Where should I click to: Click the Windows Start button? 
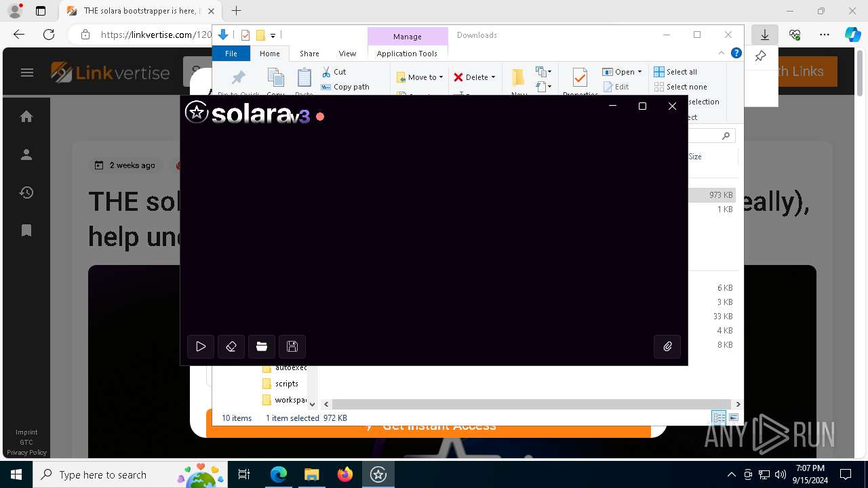coord(16,474)
